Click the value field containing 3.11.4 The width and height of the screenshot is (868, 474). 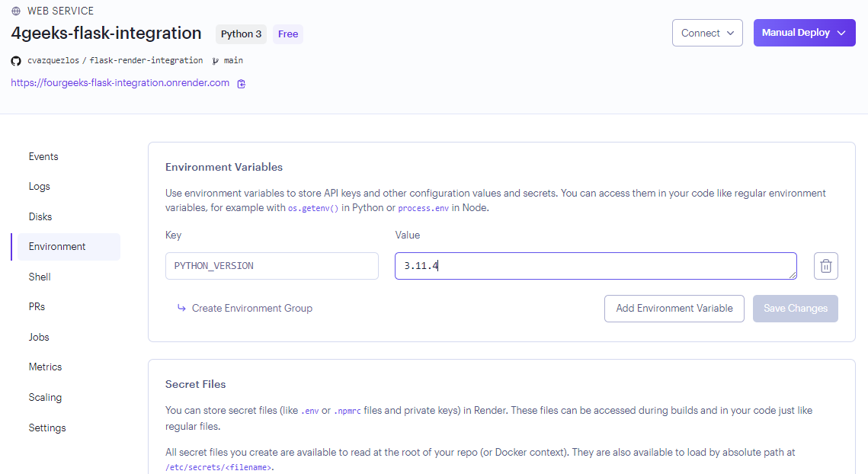(596, 266)
